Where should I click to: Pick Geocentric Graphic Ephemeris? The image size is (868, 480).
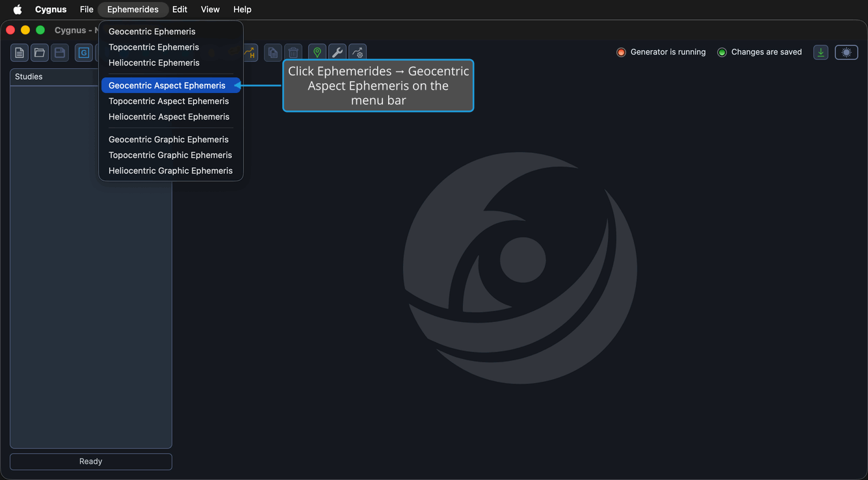tap(171, 139)
